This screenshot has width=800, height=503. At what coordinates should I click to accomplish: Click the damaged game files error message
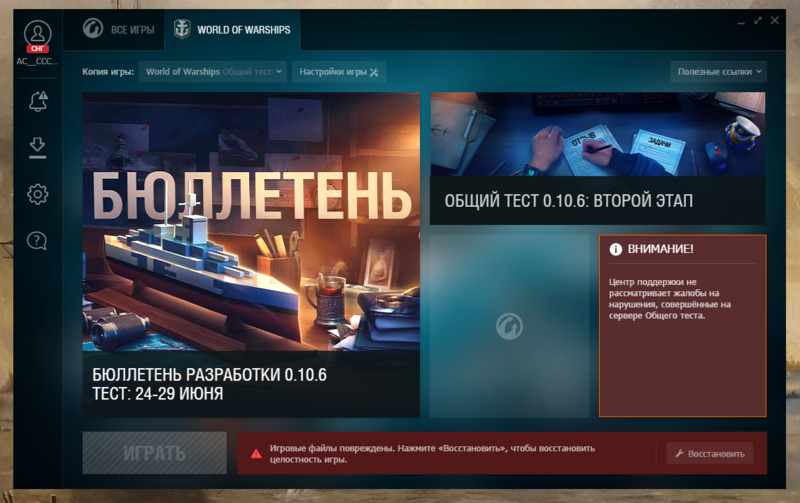pos(432,454)
